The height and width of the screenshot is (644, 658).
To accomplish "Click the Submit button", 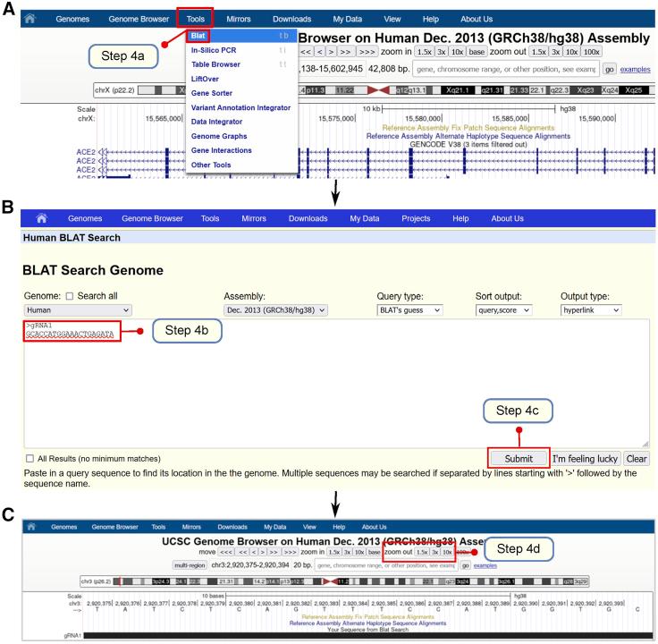I will pos(519,459).
